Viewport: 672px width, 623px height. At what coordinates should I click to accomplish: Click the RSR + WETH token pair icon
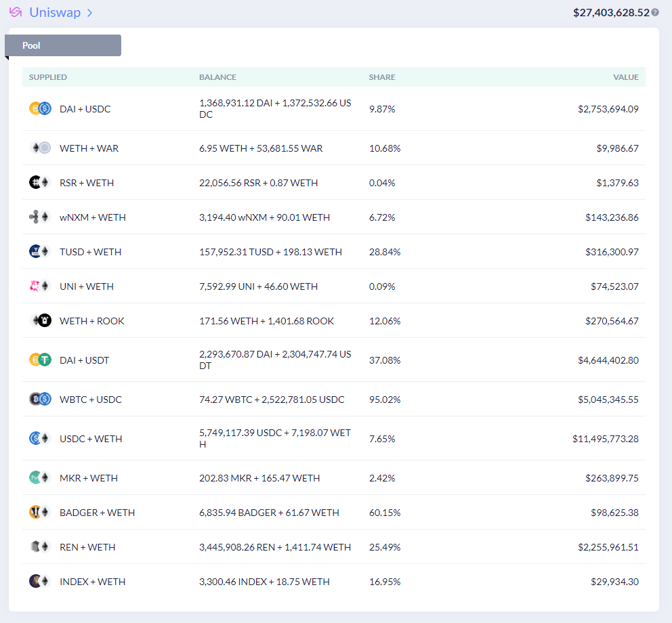pos(40,183)
